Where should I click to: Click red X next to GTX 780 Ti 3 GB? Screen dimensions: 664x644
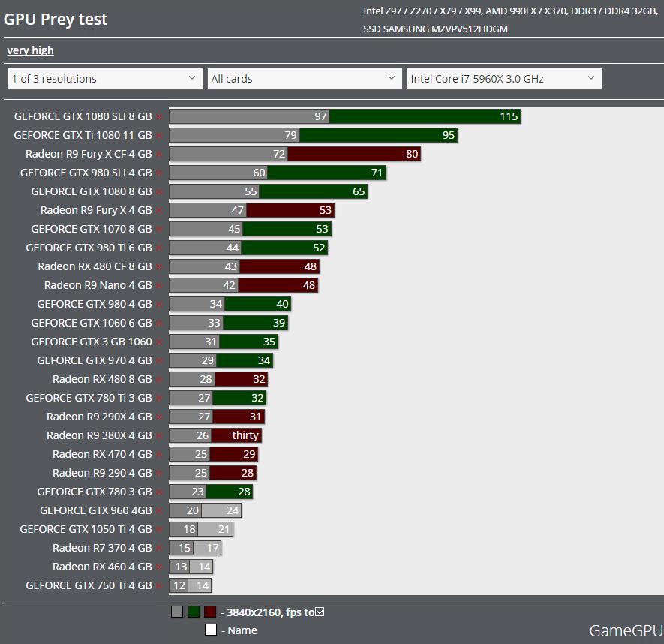159,399
